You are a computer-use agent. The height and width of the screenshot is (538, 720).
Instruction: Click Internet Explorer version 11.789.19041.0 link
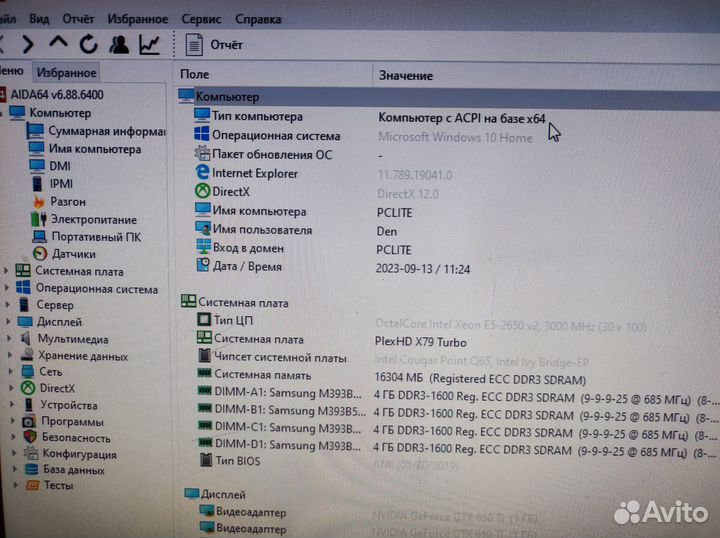click(415, 175)
